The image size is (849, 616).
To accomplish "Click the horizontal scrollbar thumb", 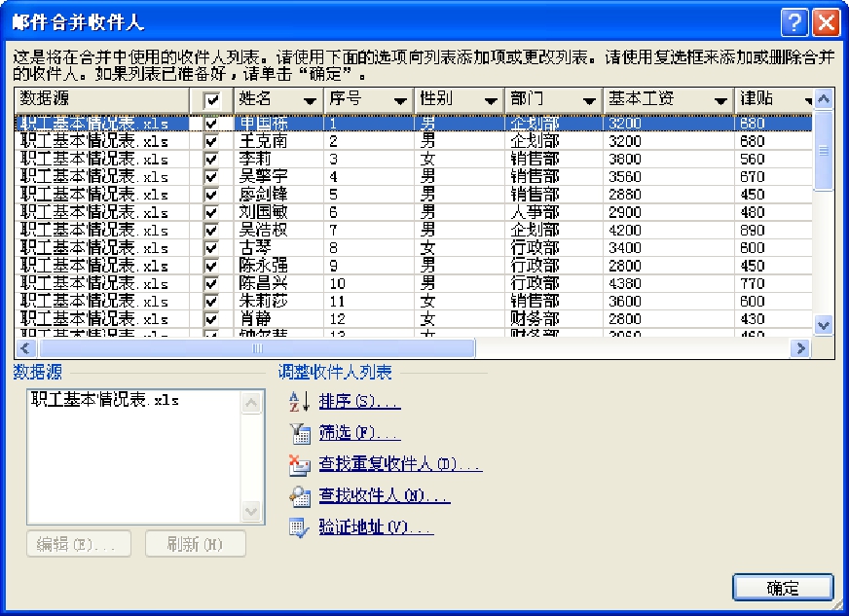I will [x=257, y=348].
